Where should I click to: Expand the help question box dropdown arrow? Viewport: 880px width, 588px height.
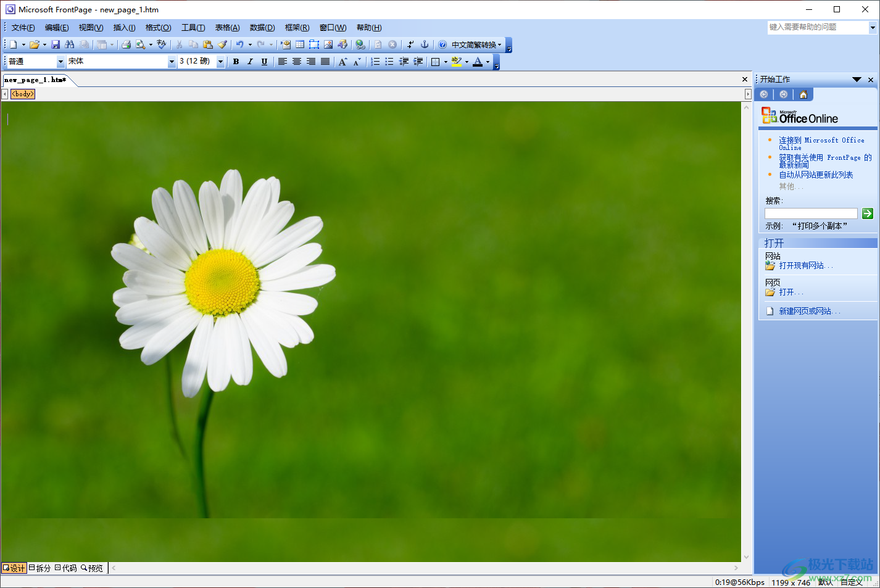(x=873, y=27)
